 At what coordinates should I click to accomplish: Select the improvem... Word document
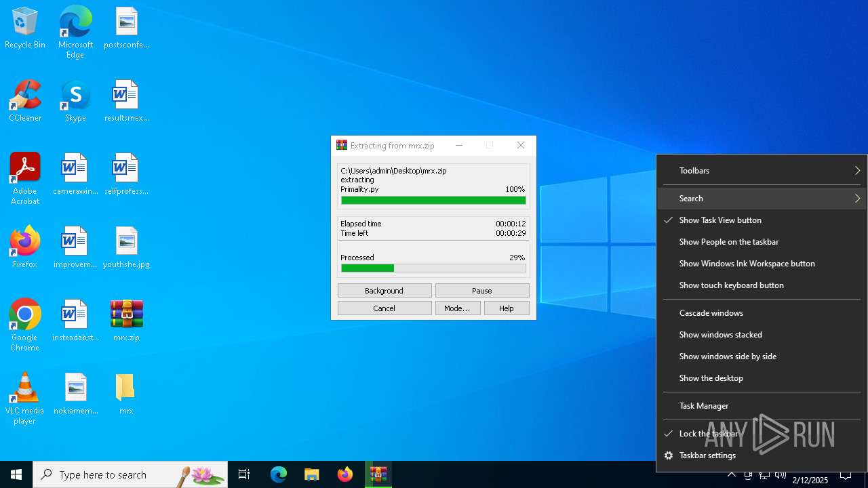(x=75, y=248)
